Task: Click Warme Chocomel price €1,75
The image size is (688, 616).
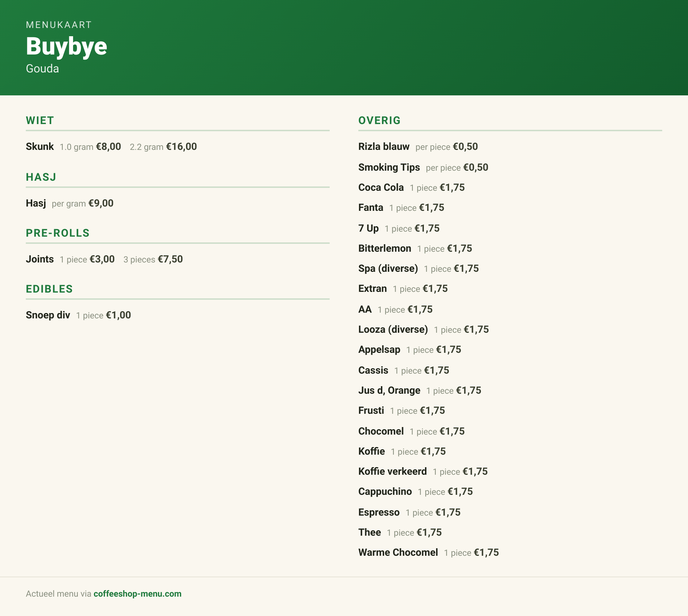Action: (486, 553)
